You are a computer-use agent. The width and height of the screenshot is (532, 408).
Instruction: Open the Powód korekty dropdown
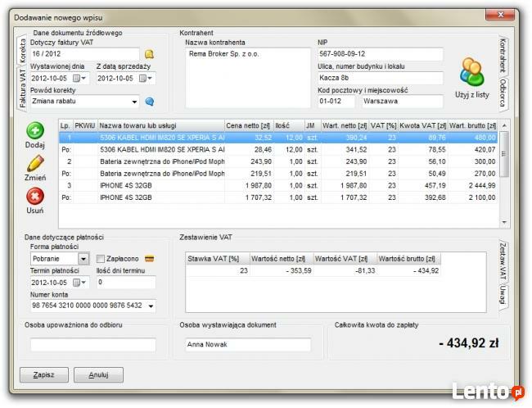134,102
